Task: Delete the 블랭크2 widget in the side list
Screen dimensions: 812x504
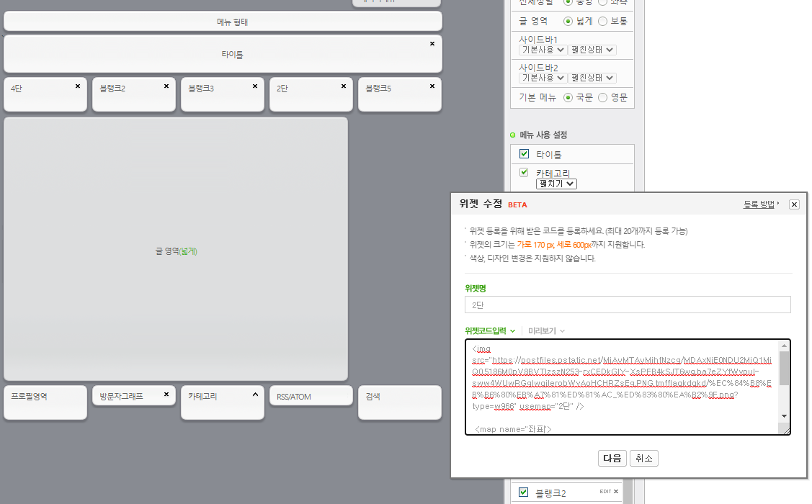Action: 616,492
